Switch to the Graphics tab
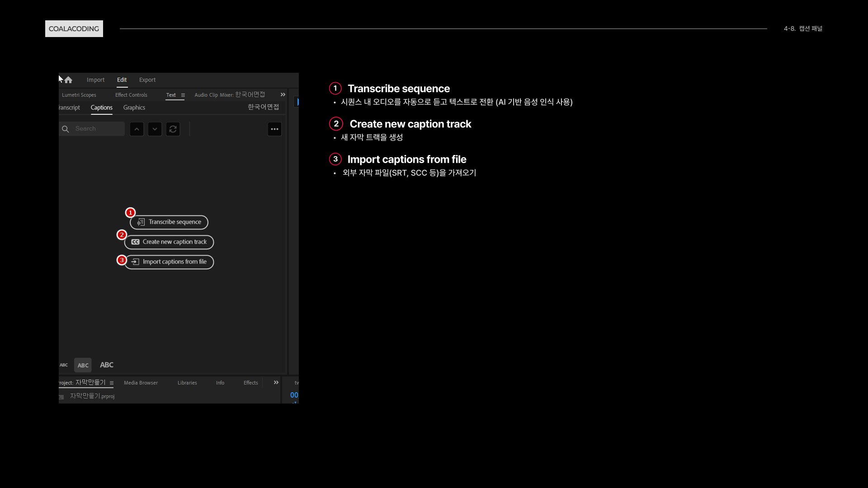The height and width of the screenshot is (488, 868). (134, 108)
